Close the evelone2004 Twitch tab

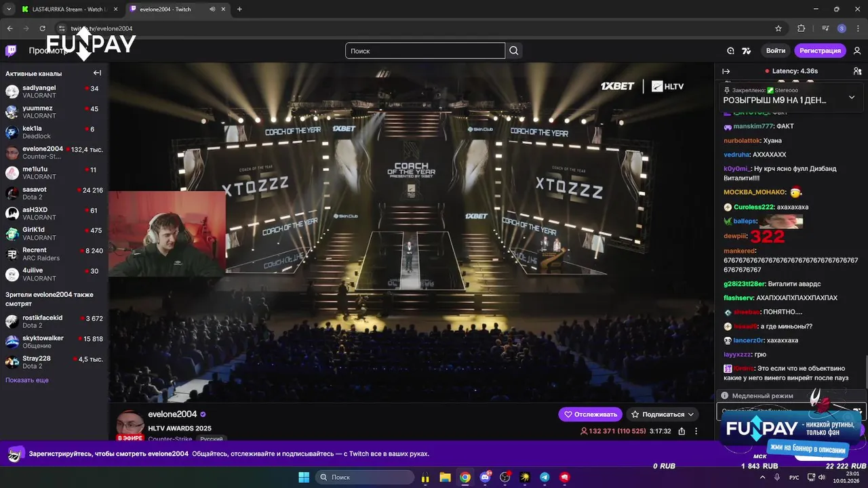[224, 9]
